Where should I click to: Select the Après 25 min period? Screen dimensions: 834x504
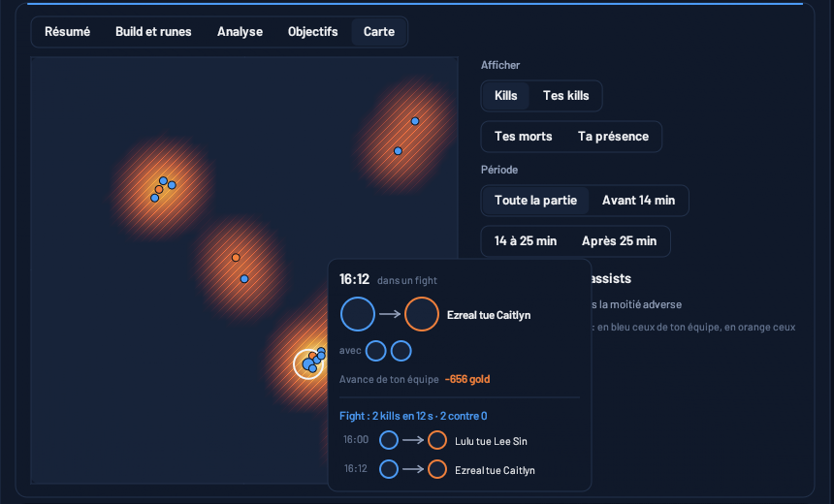point(619,241)
